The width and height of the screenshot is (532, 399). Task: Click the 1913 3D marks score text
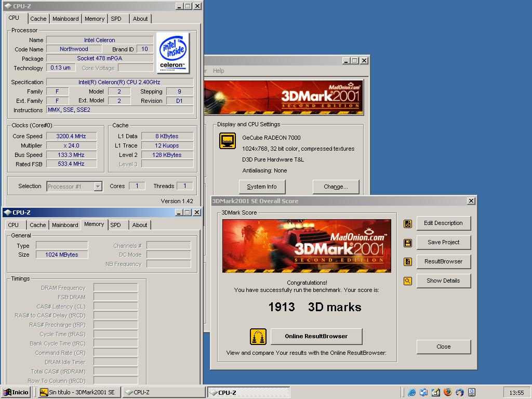click(315, 307)
